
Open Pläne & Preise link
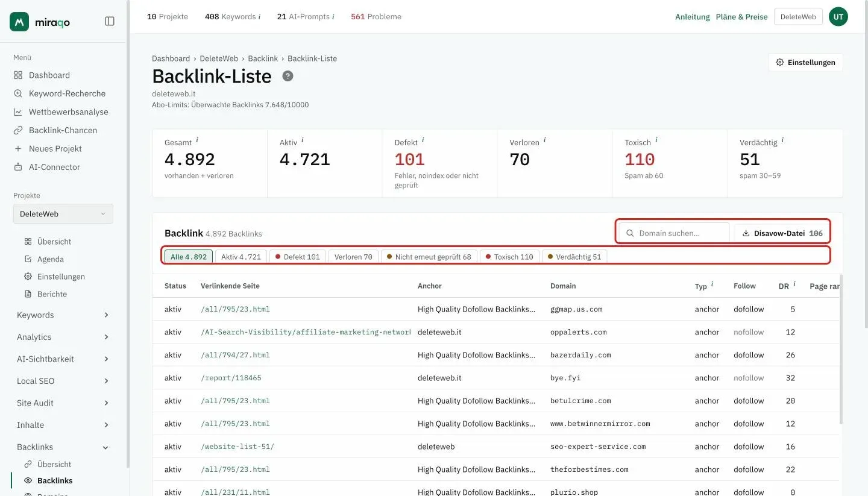click(x=742, y=17)
